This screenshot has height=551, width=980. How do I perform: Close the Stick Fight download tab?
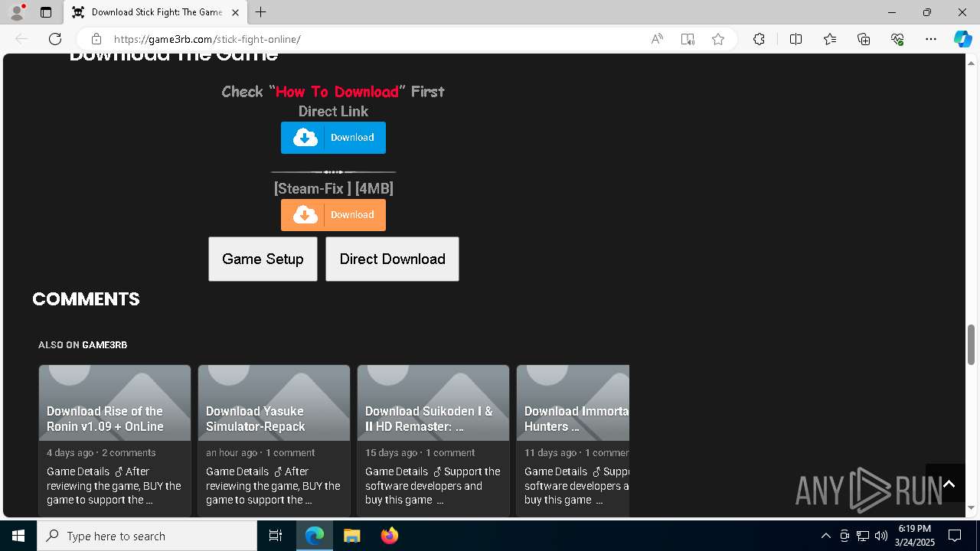click(235, 12)
